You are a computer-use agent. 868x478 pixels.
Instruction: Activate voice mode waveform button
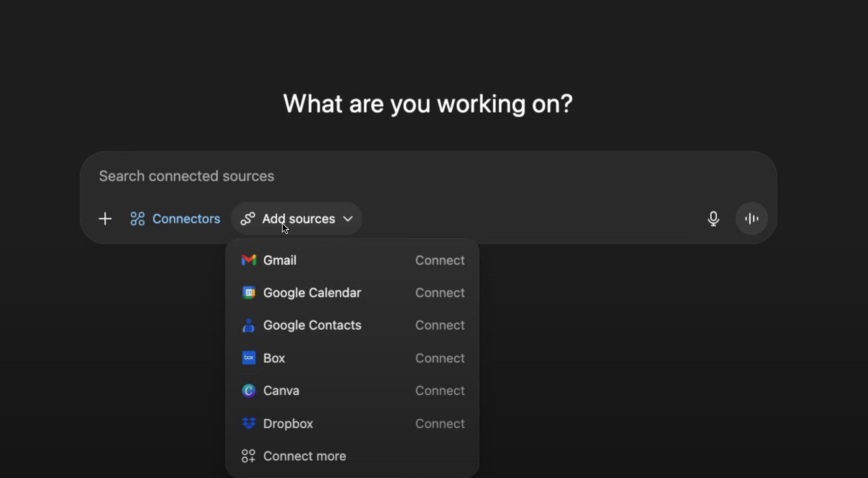click(x=752, y=219)
